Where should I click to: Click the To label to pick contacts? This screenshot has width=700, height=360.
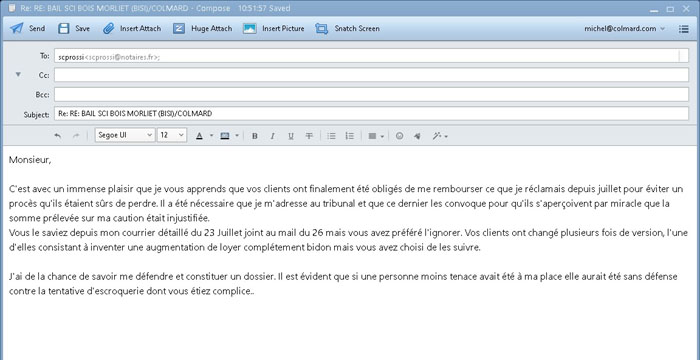[x=45, y=56]
